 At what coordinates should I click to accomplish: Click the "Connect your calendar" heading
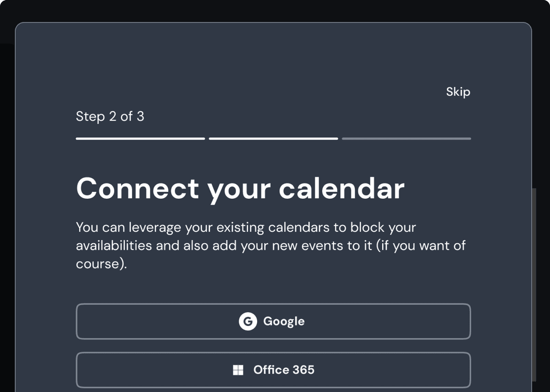[240, 188]
